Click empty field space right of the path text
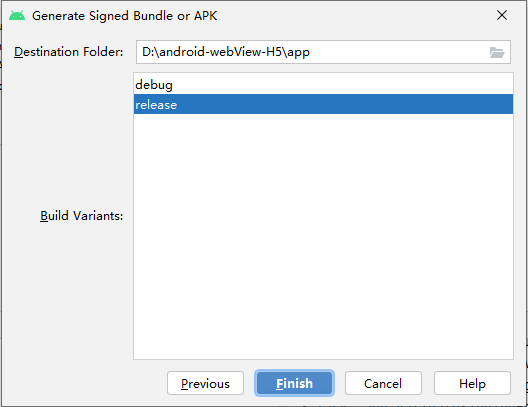 pos(397,52)
